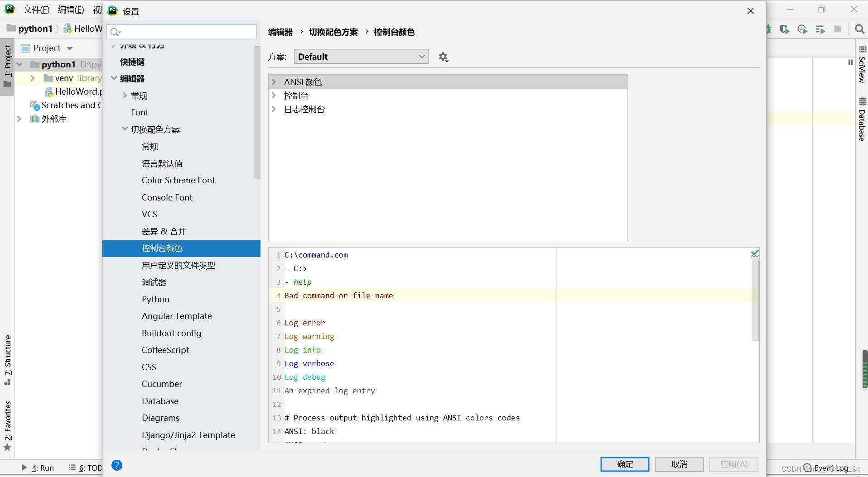Click the preview pane vertical scrollbar
Image resolution: width=868 pixels, height=477 pixels.
[756, 299]
